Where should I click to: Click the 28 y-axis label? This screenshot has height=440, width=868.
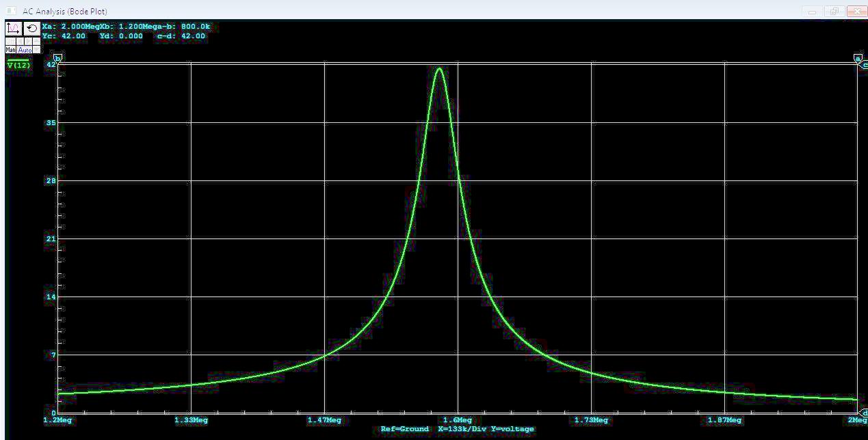pyautogui.click(x=51, y=181)
